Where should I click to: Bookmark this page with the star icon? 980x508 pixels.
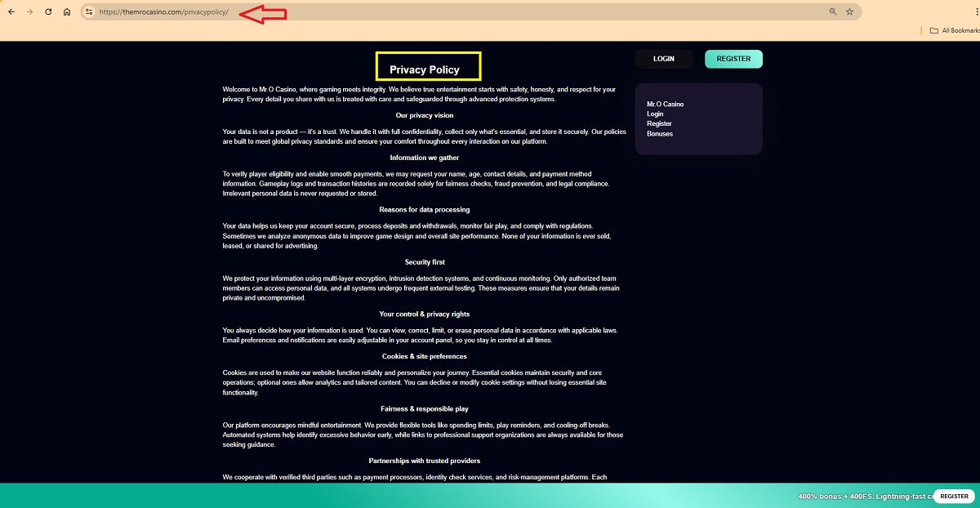coord(850,12)
